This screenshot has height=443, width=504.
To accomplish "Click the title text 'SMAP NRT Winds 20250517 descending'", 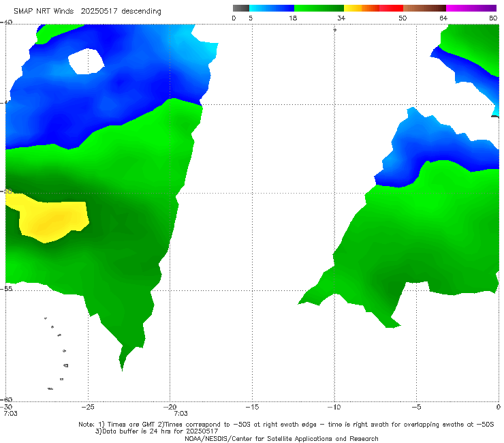I will click(x=87, y=11).
